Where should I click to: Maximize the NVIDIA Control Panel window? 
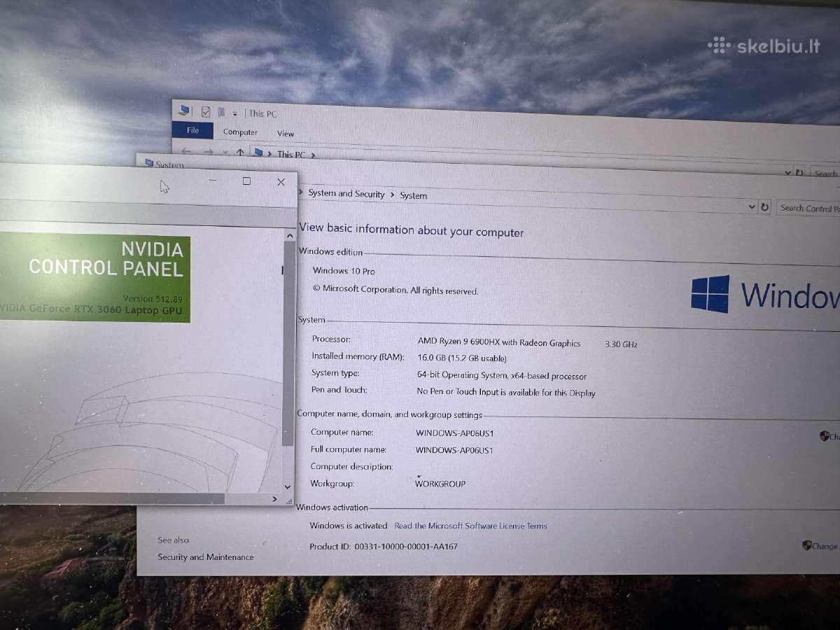click(x=246, y=181)
